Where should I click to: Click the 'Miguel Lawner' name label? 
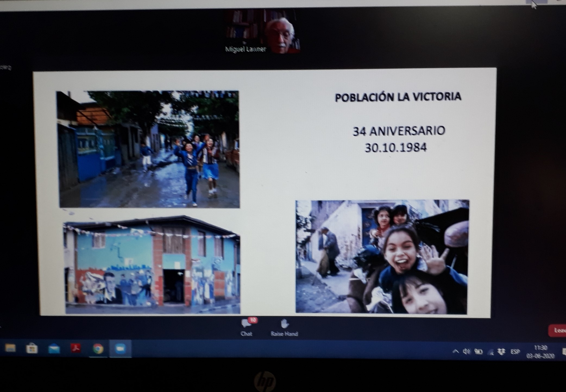tap(246, 49)
